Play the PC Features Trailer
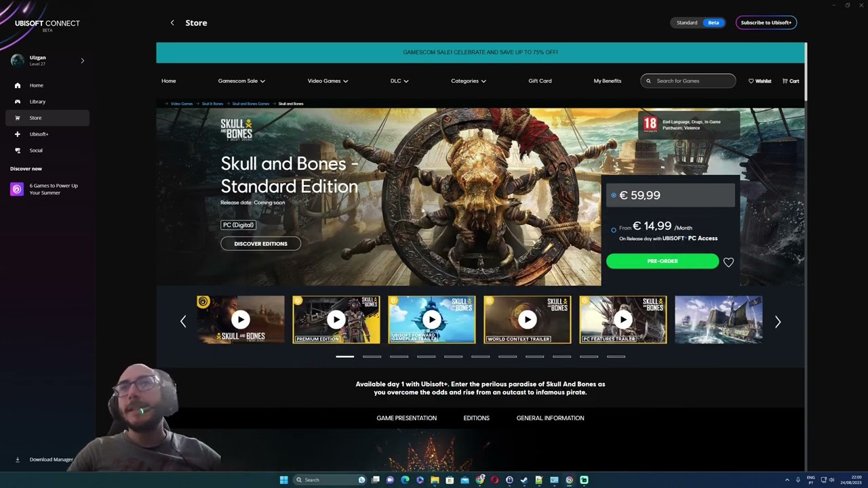Screen dimensions: 868x488 (x=623, y=319)
